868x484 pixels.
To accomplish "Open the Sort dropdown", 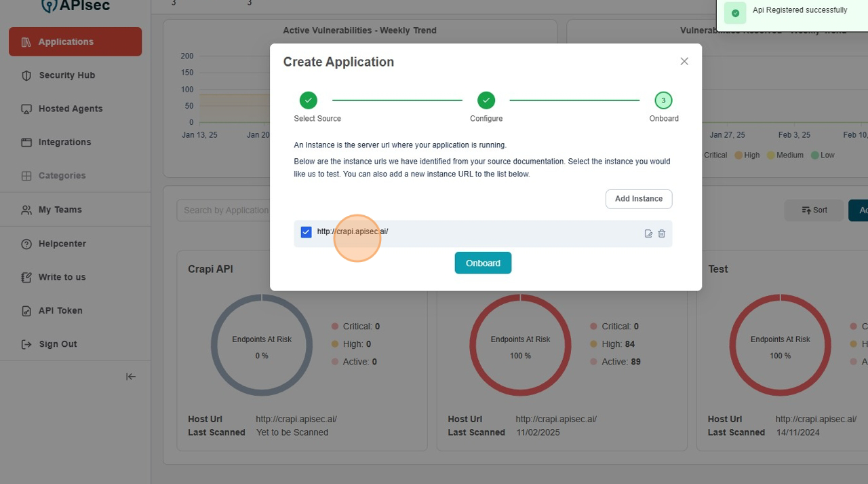I will click(814, 210).
